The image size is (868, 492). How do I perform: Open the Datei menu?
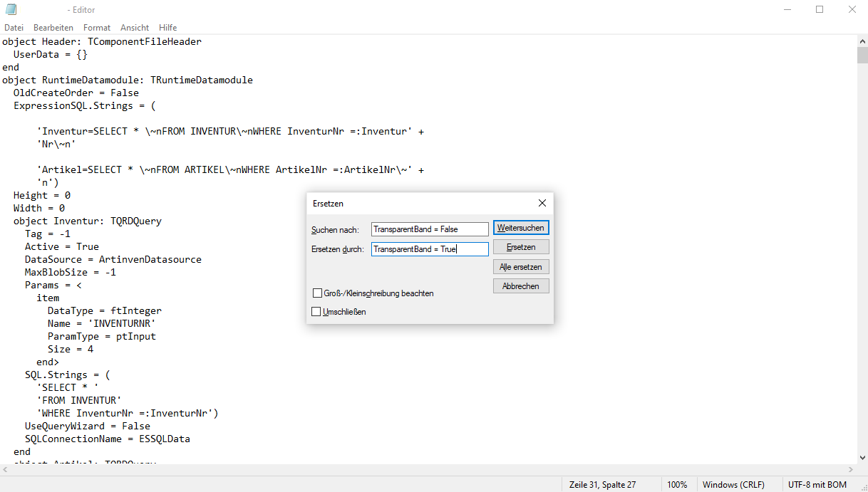point(14,28)
